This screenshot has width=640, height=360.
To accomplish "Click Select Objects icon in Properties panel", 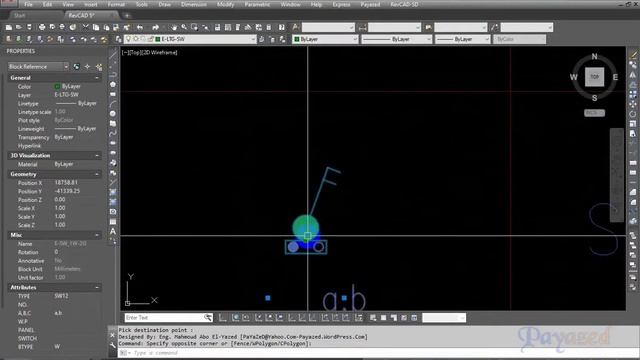I will coord(87,67).
